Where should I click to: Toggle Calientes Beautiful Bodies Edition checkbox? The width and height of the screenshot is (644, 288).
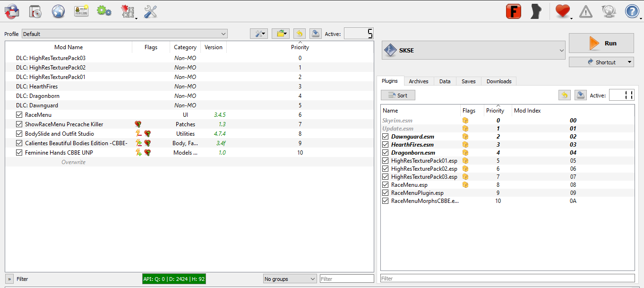[19, 143]
